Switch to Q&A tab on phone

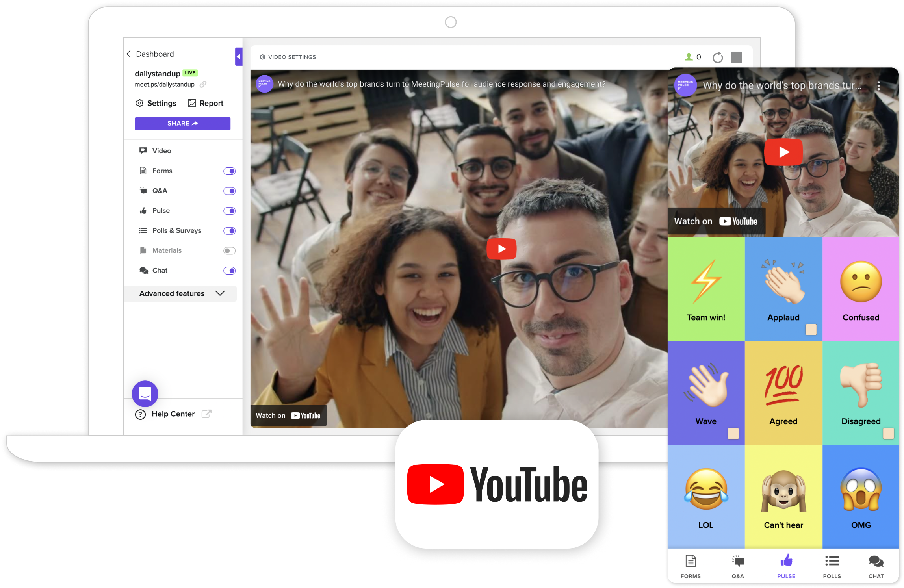point(738,567)
